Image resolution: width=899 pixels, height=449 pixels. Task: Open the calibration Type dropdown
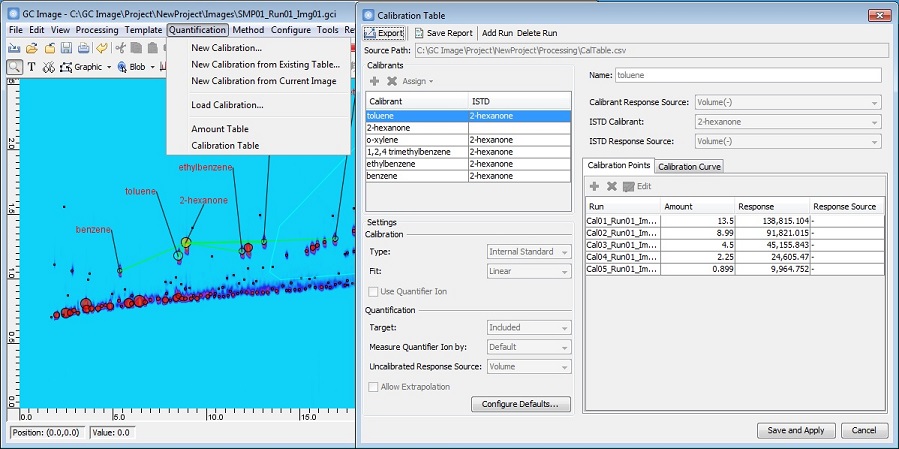[529, 252]
